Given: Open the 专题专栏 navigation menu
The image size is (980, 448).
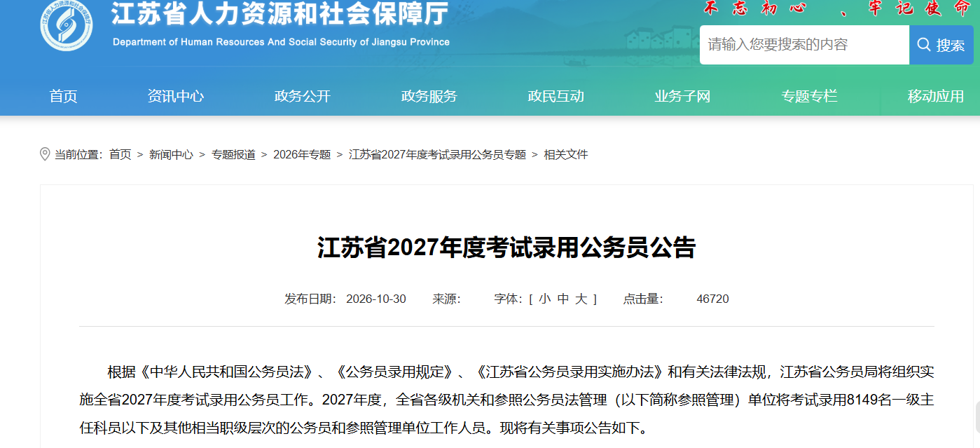Looking at the screenshot, I should (810, 97).
